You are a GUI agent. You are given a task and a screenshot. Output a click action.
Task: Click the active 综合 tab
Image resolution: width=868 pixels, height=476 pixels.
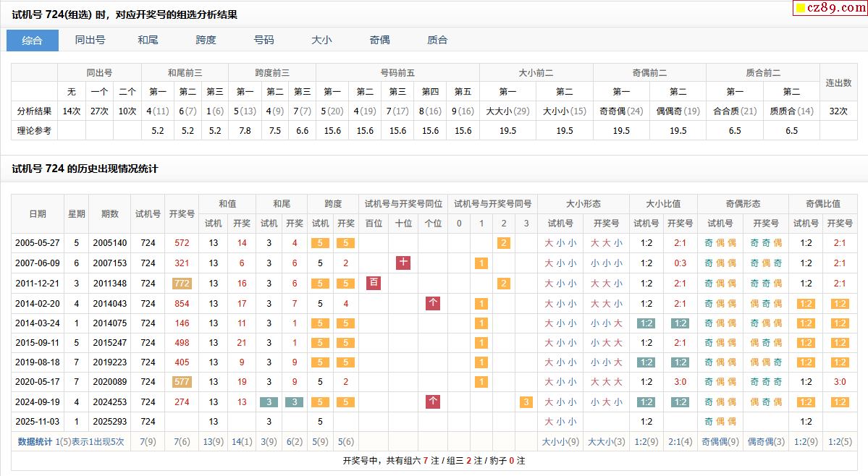pos(33,41)
